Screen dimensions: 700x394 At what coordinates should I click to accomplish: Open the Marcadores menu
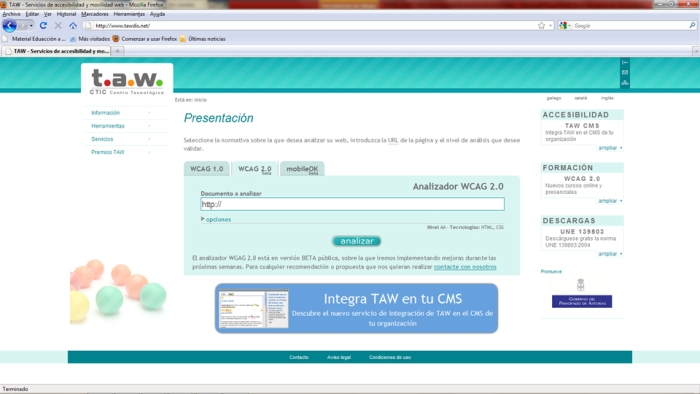coord(95,14)
